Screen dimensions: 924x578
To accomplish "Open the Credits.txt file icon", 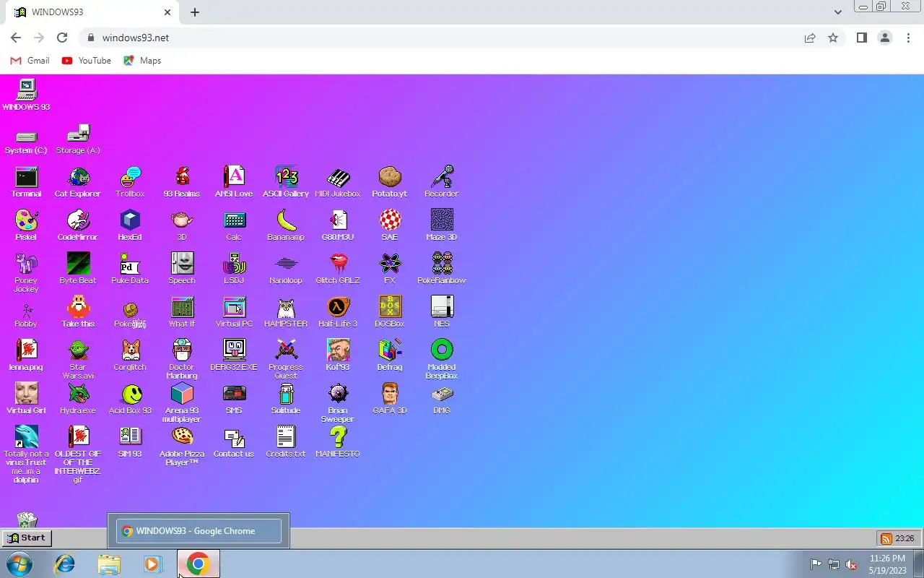I will click(x=286, y=437).
